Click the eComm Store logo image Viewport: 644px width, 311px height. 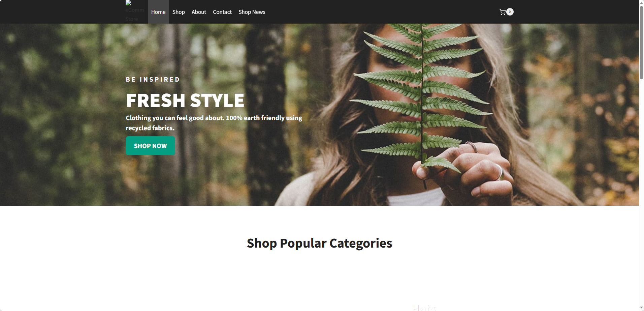coord(135,11)
